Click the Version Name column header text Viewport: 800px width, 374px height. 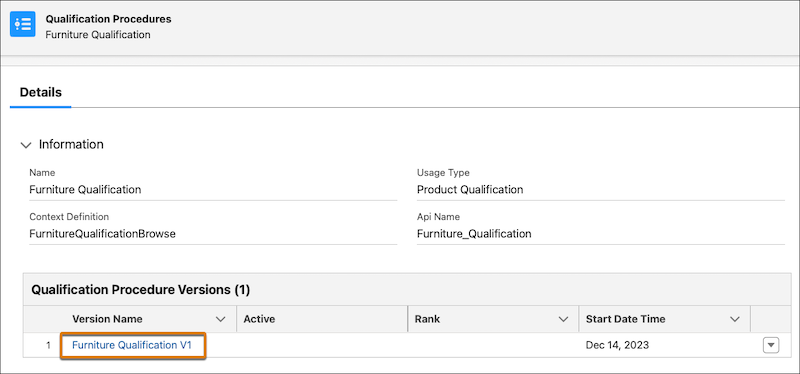107,319
